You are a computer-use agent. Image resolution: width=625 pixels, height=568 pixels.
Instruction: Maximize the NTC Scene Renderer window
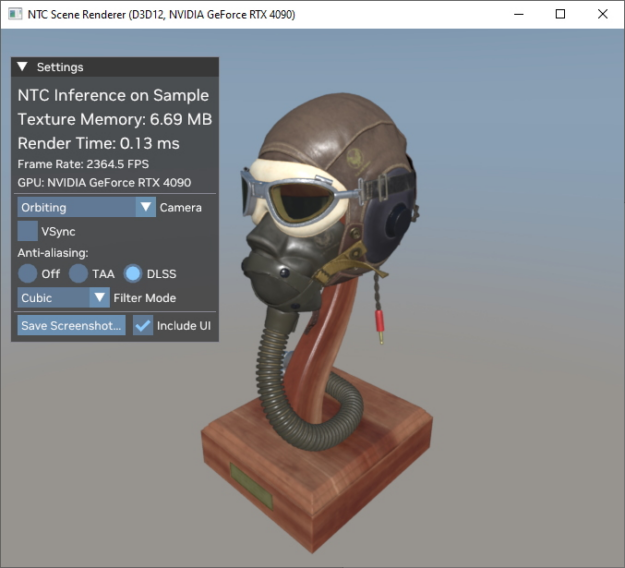tap(560, 14)
